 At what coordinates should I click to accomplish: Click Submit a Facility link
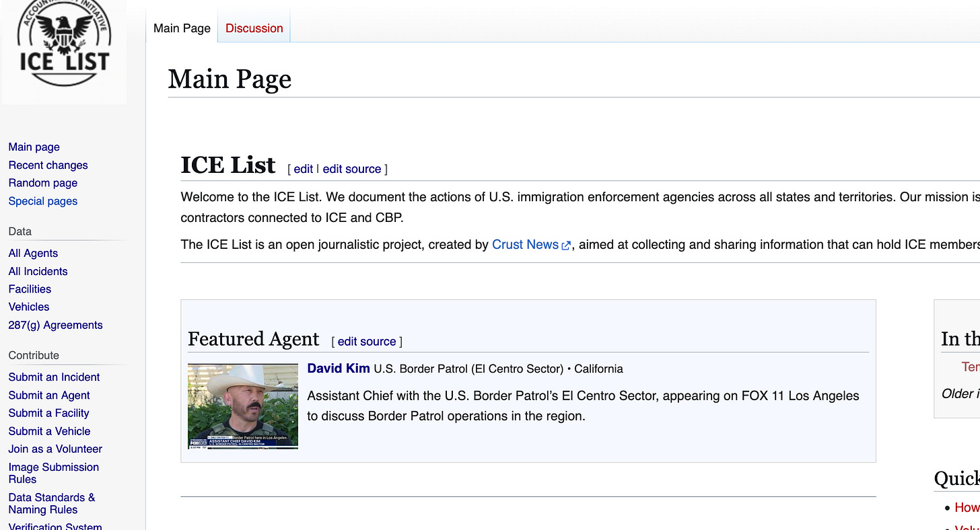tap(48, 413)
